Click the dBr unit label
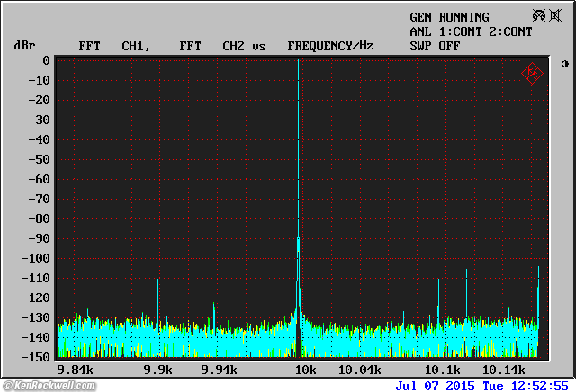Image resolution: width=576 pixels, height=392 pixels. 23,45
